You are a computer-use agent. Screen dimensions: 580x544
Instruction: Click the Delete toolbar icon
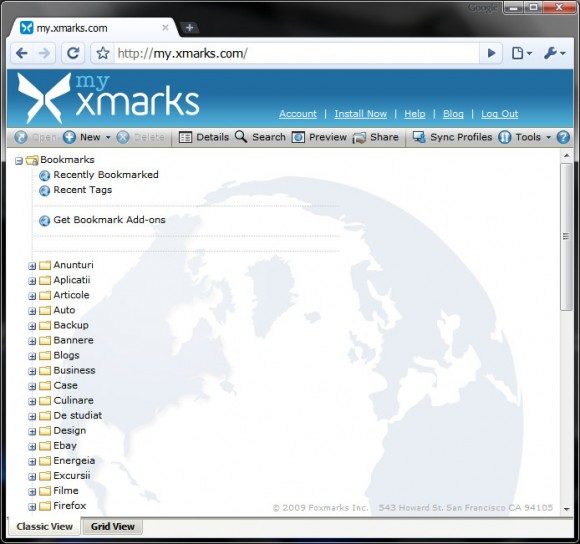pyautogui.click(x=123, y=137)
